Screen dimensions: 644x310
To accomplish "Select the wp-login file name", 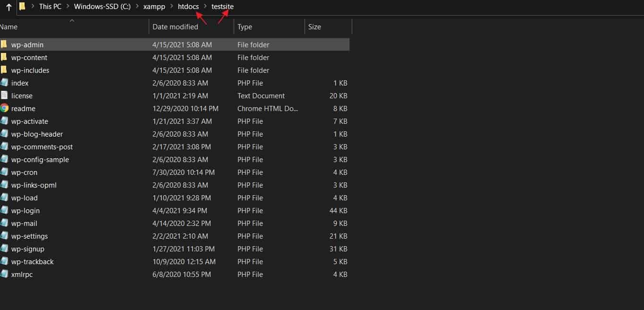I will click(x=25, y=211).
